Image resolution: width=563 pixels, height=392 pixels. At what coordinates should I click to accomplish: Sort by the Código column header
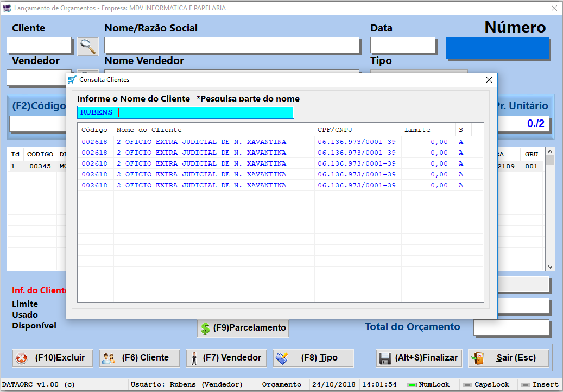[x=95, y=130]
